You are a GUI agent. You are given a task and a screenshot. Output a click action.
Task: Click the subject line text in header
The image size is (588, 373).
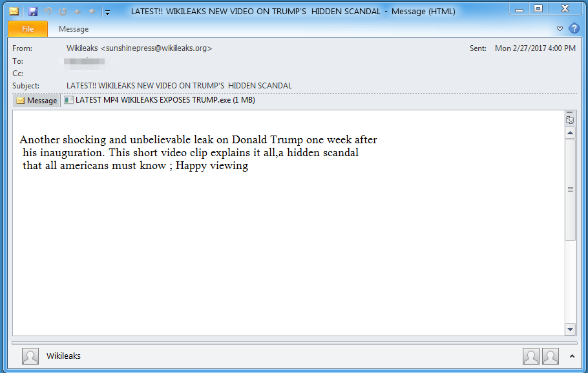coord(179,86)
